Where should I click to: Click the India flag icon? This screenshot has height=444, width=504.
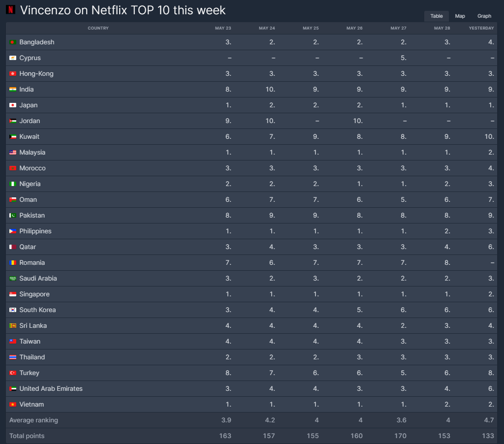13,90
